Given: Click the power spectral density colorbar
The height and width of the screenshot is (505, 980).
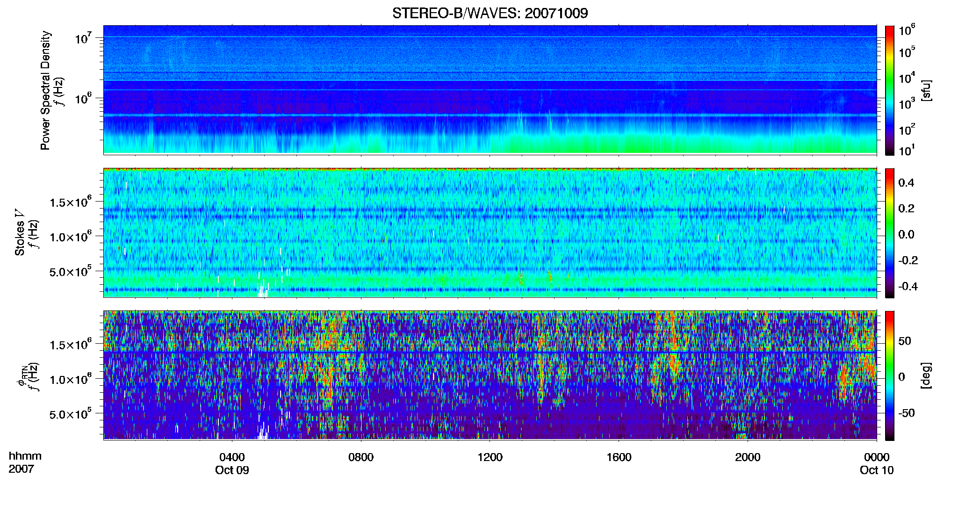Looking at the screenshot, I should [x=890, y=90].
